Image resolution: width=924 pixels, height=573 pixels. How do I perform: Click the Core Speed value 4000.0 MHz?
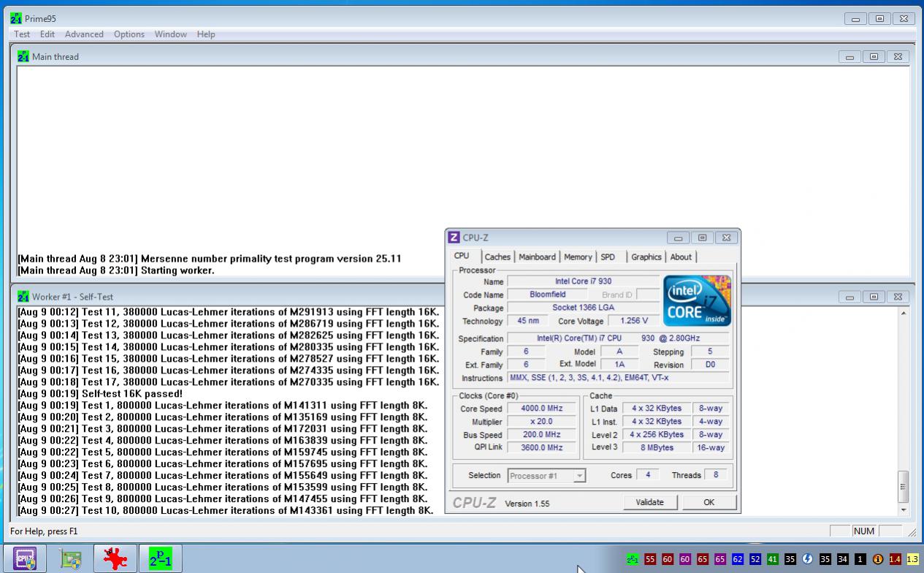[x=542, y=409]
